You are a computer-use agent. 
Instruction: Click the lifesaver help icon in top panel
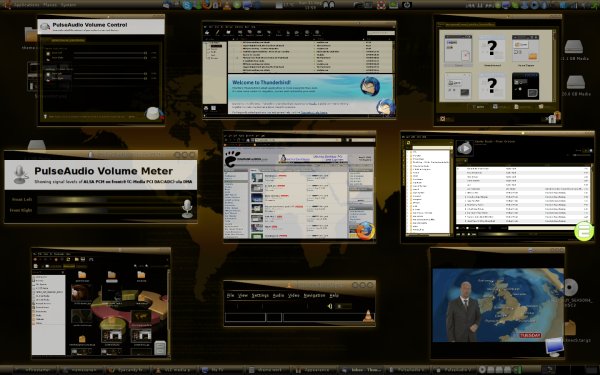381,5
